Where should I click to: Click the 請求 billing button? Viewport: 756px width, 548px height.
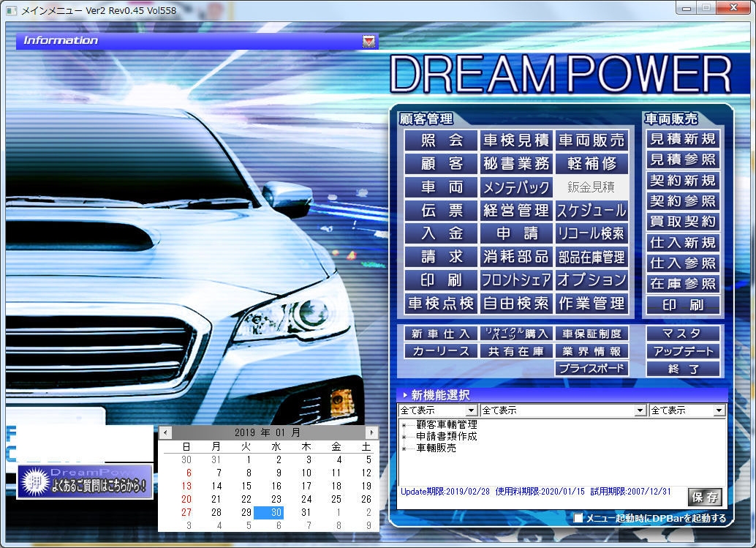click(x=441, y=257)
